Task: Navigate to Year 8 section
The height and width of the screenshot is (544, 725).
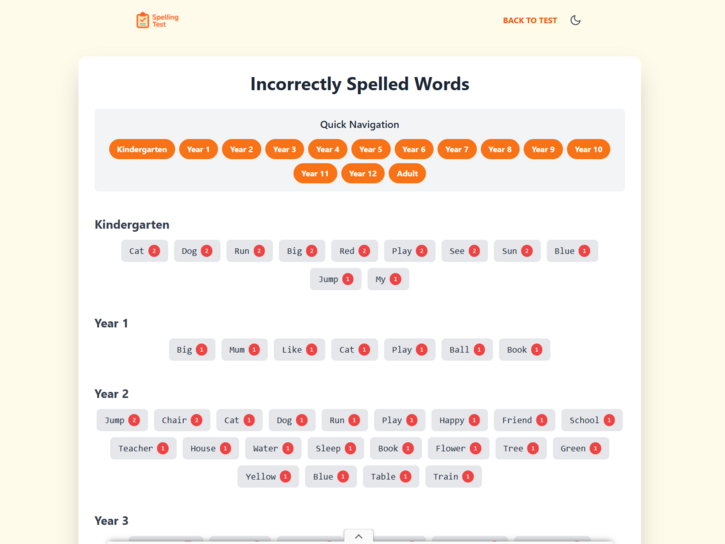Action: click(500, 149)
